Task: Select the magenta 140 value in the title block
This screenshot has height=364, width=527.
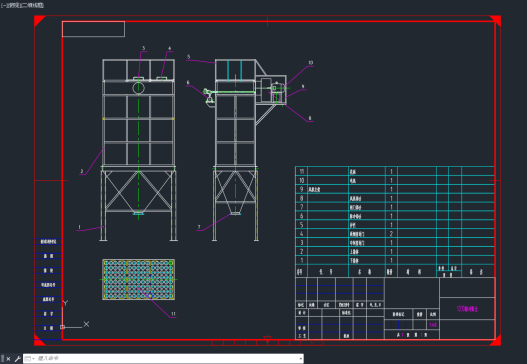Action: pyautogui.click(x=433, y=325)
